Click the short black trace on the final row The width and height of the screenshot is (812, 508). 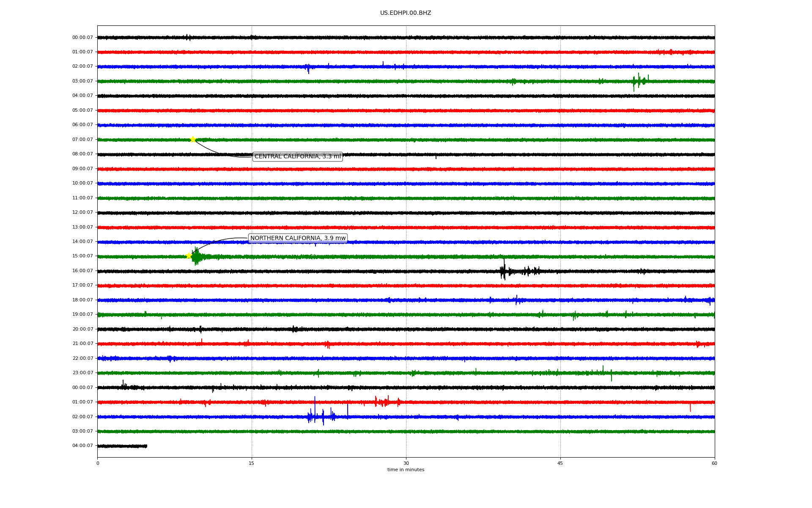[x=122, y=446]
